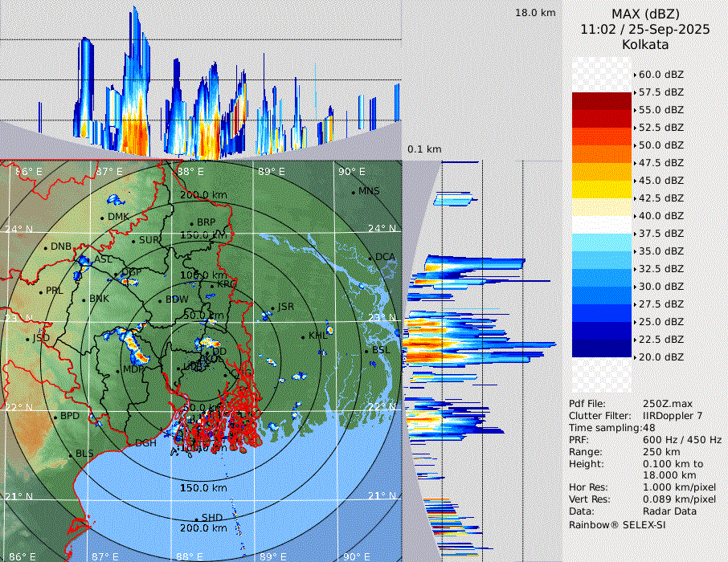Screen dimensions: 728x562
Task: Select the BPD station marker
Action: point(55,417)
